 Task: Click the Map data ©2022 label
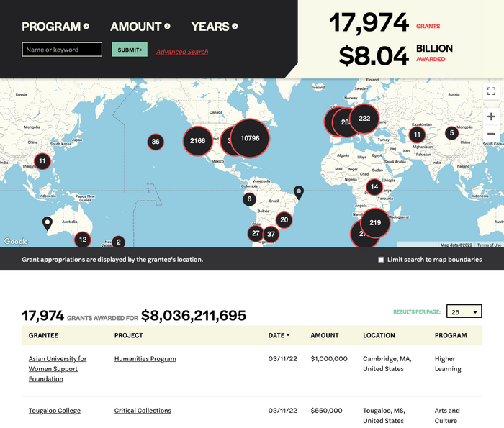(x=456, y=245)
